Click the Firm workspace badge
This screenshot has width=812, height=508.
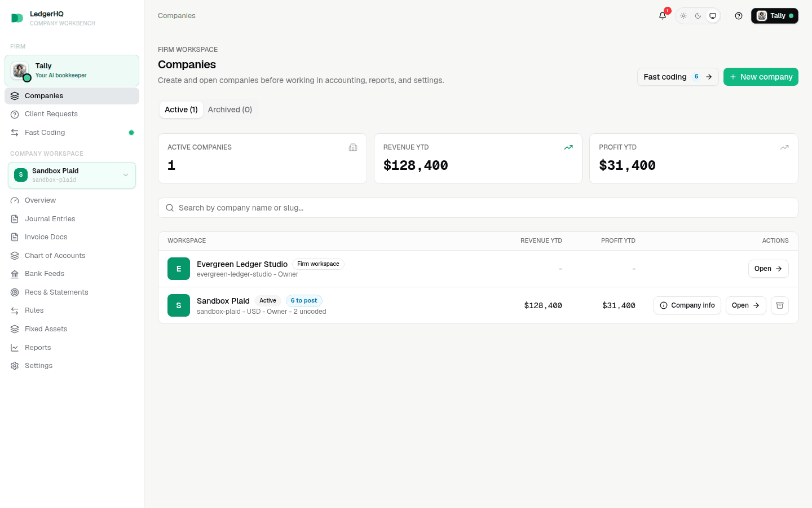click(x=318, y=264)
